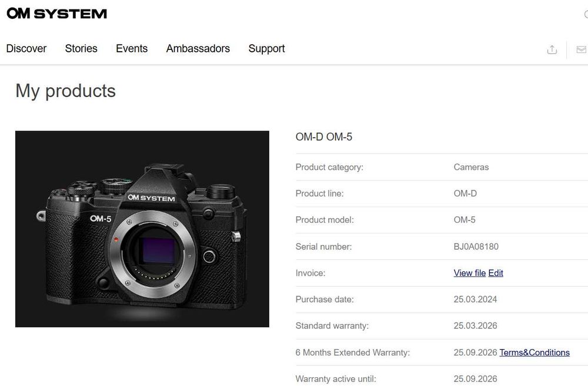Click the OM SYSTEM logo
The image size is (588, 392).
[56, 14]
